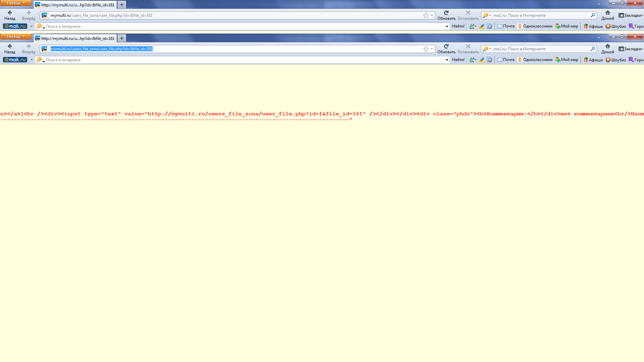644x362 pixels.
Task: Click page zoom magnifier icon in lower Mail.ru bar
Action: [x=489, y=60]
